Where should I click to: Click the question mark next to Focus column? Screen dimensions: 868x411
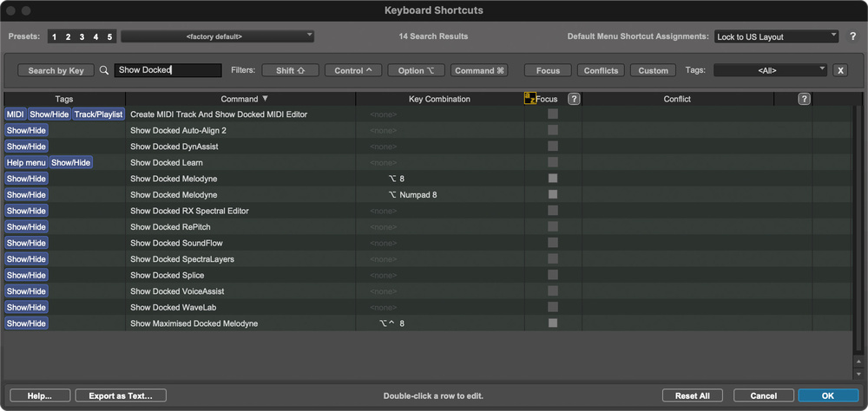point(574,99)
